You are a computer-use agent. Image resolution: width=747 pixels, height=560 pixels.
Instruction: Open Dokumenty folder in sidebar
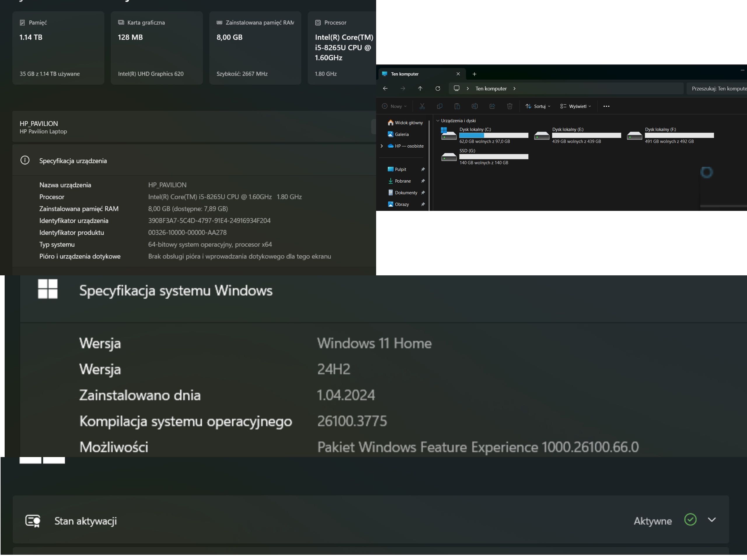click(403, 193)
